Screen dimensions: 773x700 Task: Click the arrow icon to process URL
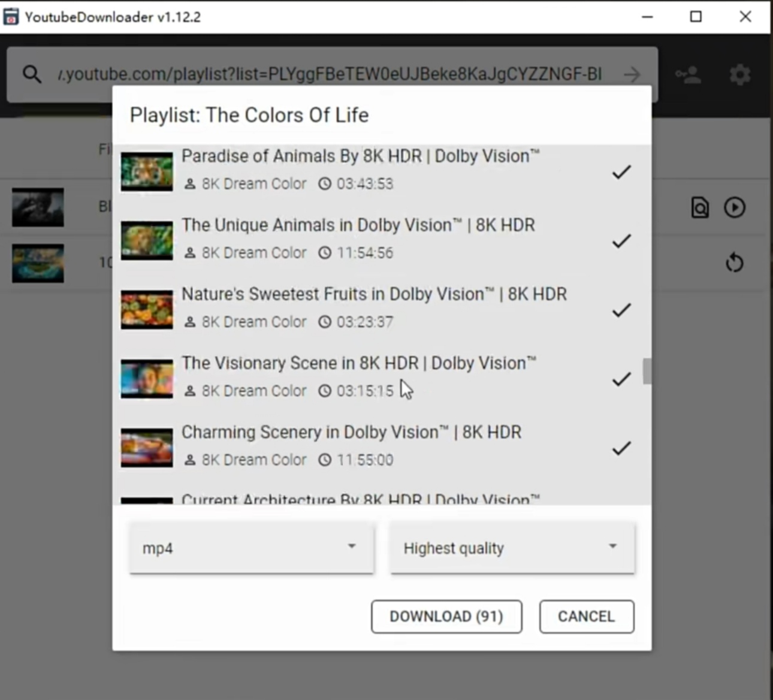tap(632, 74)
